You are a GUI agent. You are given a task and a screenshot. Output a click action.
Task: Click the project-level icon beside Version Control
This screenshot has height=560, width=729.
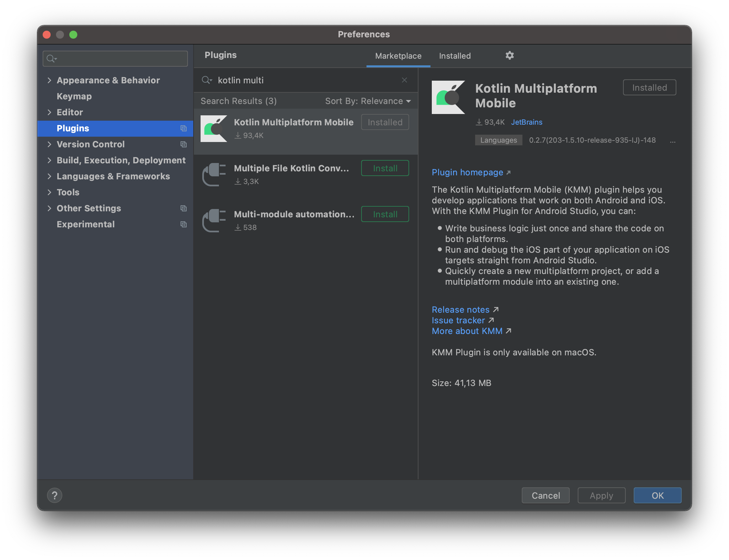[183, 144]
